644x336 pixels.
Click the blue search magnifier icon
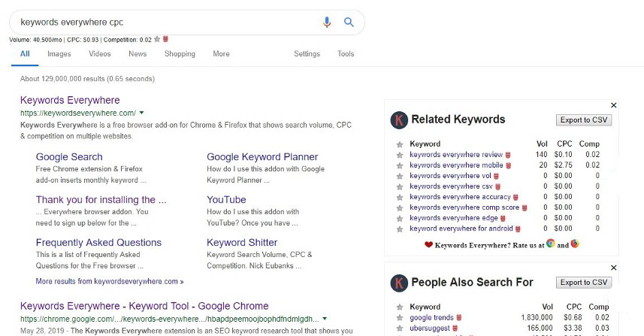pyautogui.click(x=349, y=23)
